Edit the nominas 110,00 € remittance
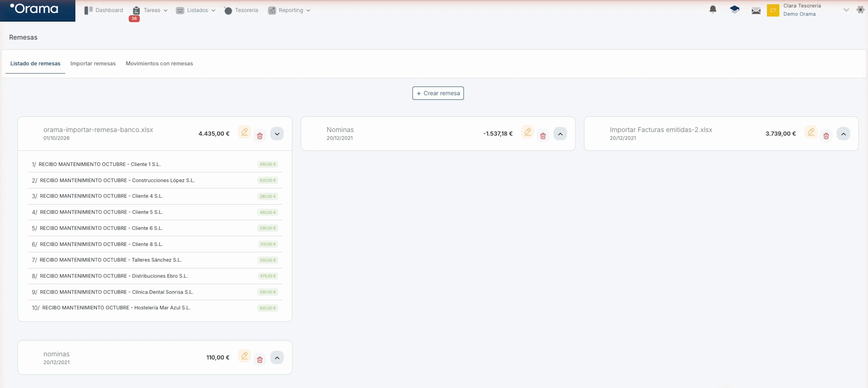 (244, 356)
